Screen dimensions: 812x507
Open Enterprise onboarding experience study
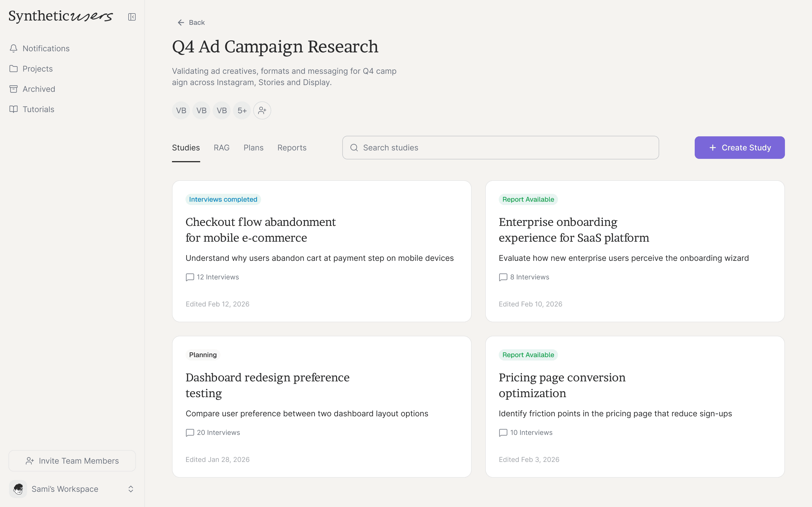(634, 251)
